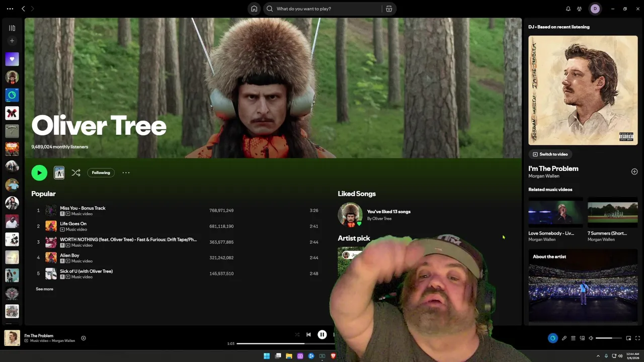
Task: Open Connect to a device icon
Action: 582,338
